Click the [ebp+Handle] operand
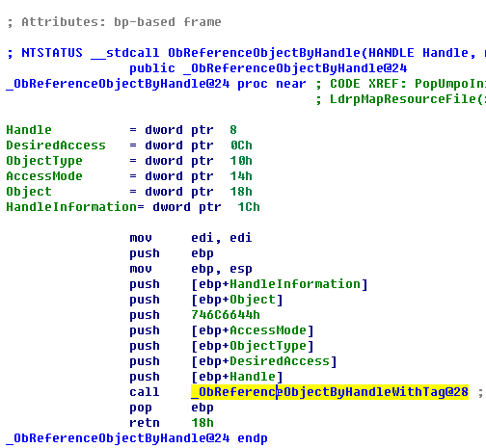486x448 pixels. point(237,377)
